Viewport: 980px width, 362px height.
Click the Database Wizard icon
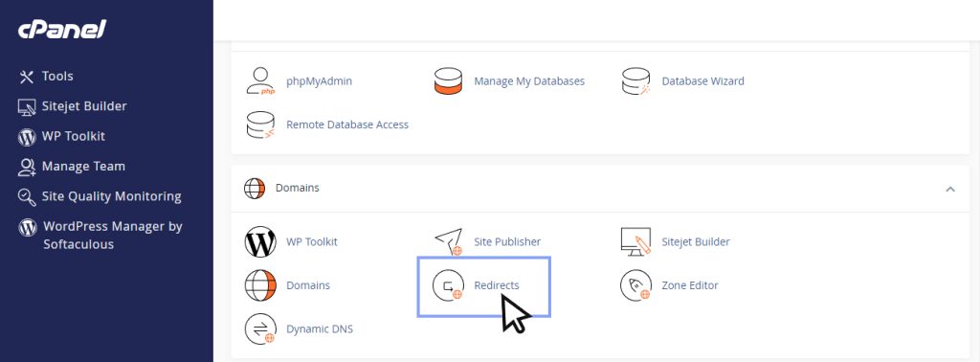click(x=635, y=81)
